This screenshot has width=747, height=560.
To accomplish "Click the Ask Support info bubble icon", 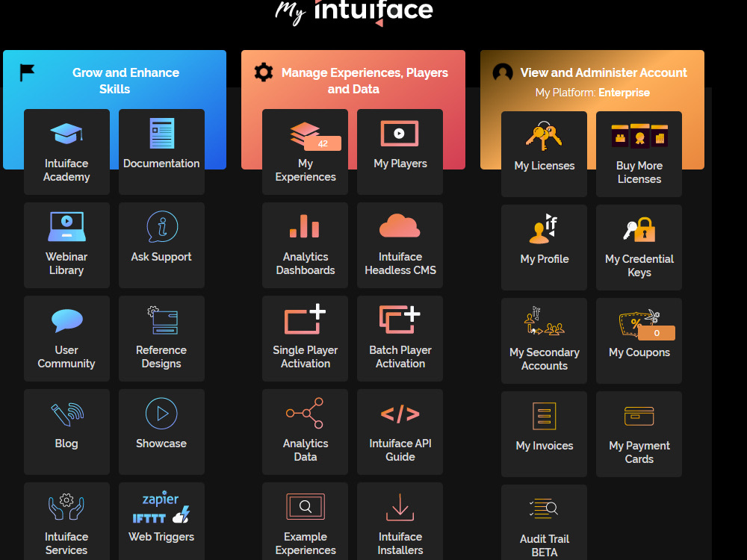I will [162, 227].
